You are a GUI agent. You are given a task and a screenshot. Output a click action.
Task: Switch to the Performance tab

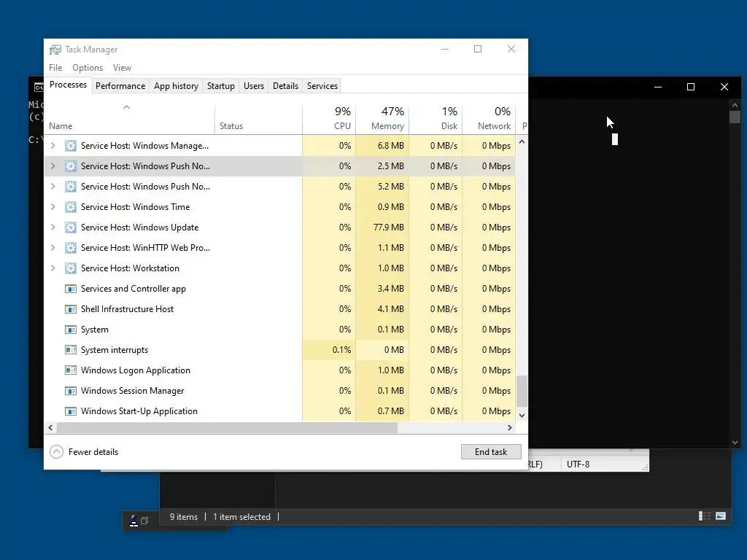pos(120,86)
